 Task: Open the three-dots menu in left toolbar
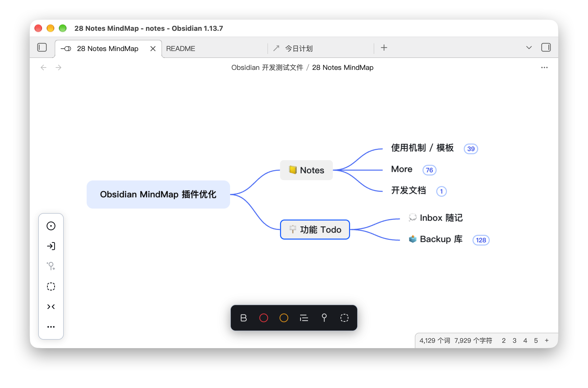(51, 327)
